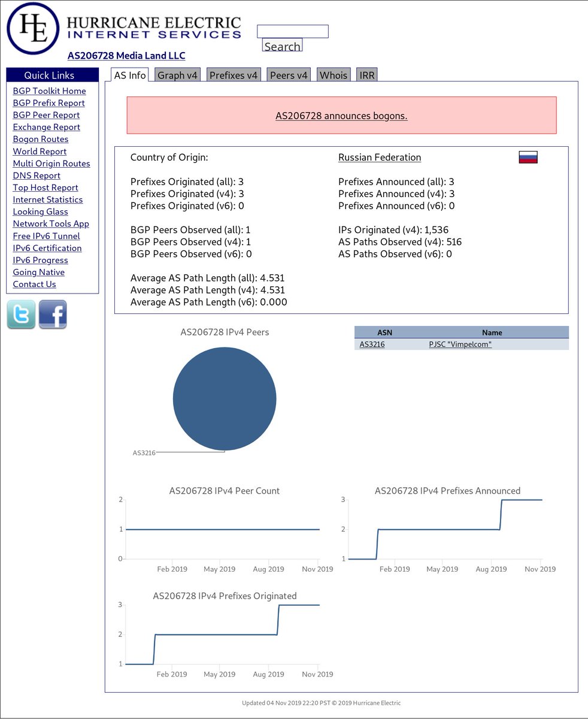Click the AS206728 Media Land LLC heading link

tap(126, 56)
